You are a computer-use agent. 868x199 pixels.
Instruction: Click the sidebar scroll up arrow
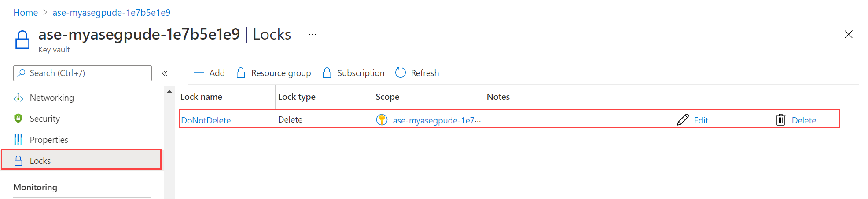tap(170, 91)
